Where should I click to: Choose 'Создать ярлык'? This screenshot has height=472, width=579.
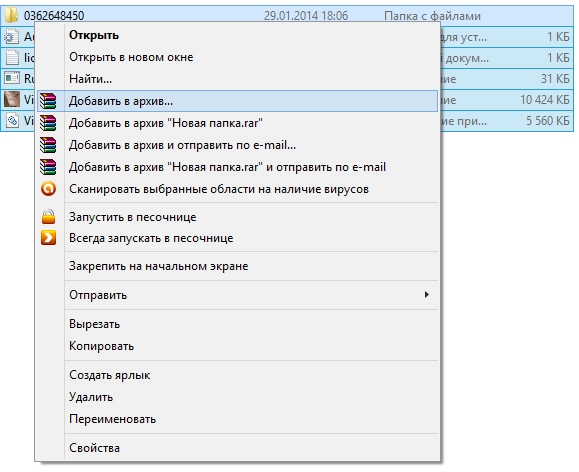coord(110,375)
